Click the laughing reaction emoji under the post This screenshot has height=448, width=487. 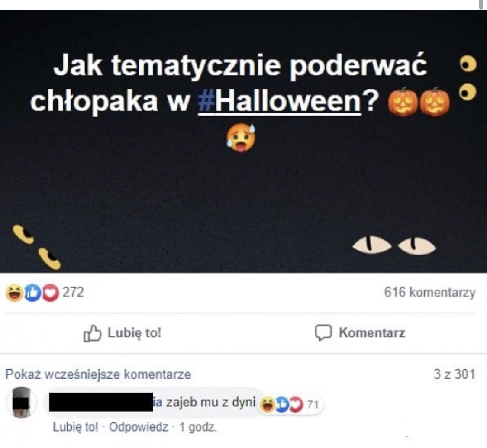click(x=14, y=293)
